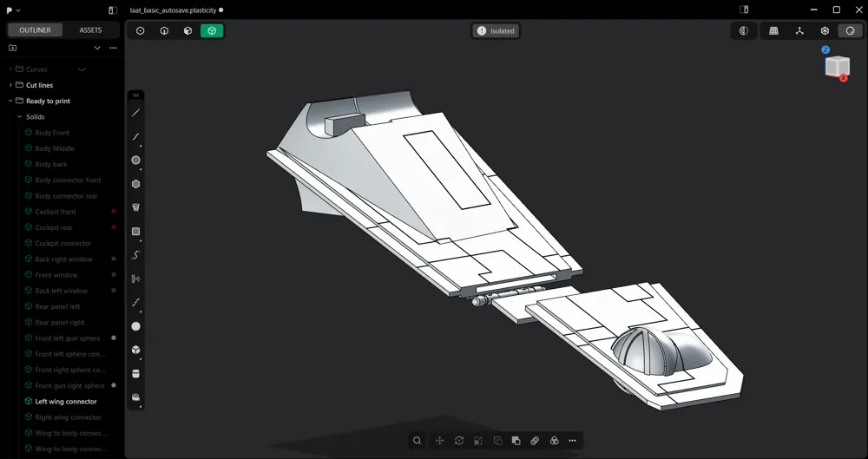868x459 pixels.
Task: Toggle solid selection mode green button
Action: click(212, 31)
